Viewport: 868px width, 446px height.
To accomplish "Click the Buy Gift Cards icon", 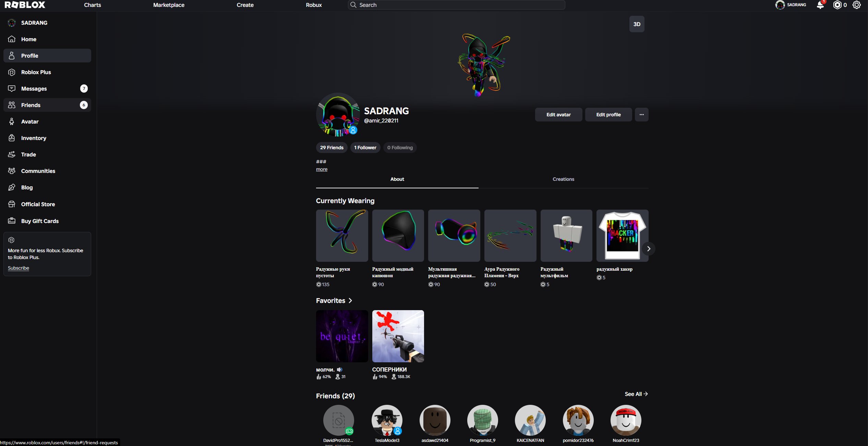I will [x=12, y=221].
